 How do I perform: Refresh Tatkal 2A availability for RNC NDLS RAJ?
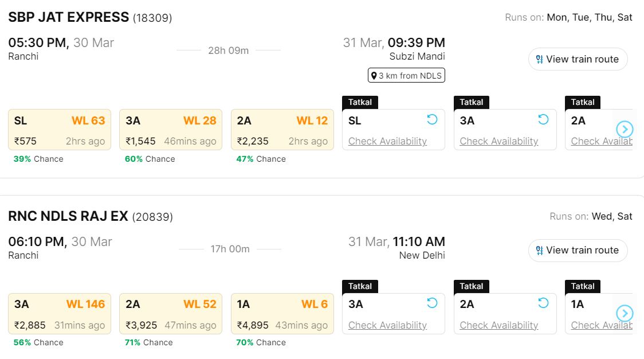click(x=543, y=303)
